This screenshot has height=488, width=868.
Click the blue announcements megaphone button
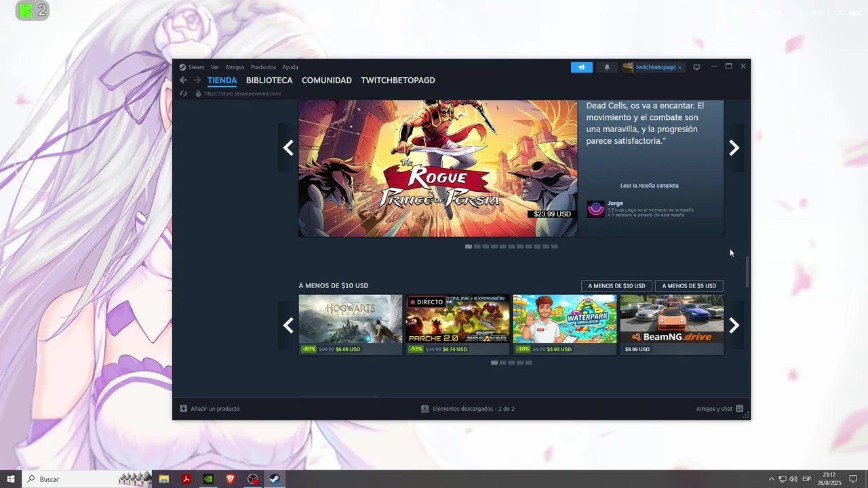click(581, 67)
